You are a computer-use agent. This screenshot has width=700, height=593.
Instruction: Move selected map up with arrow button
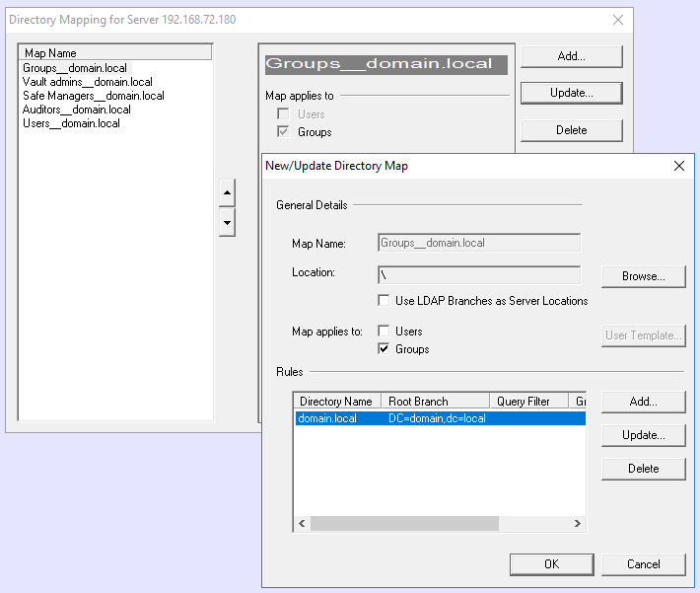[x=227, y=192]
